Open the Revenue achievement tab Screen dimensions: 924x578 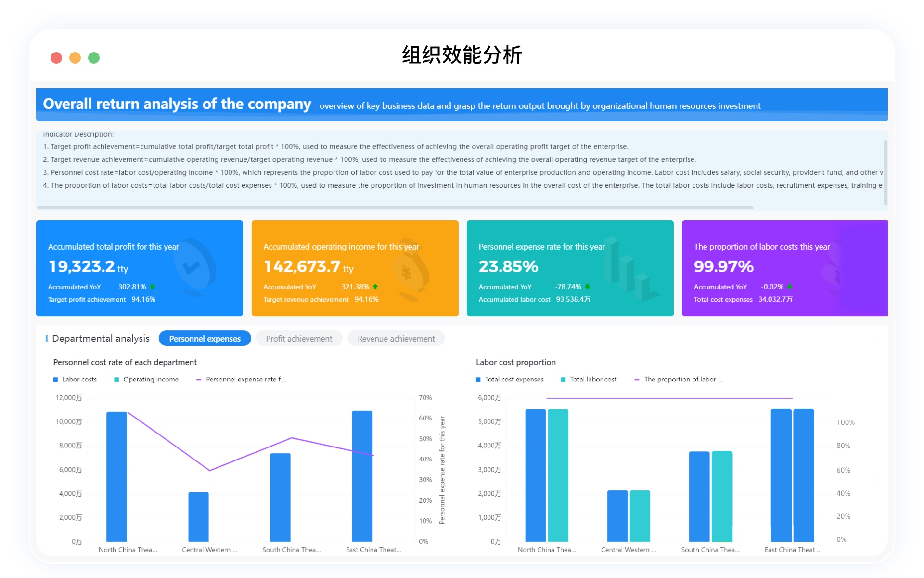click(396, 339)
